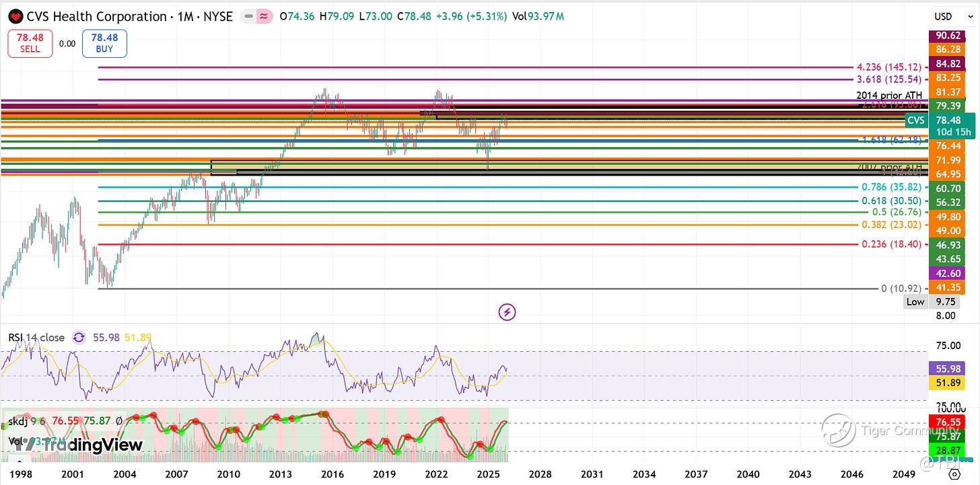Image resolution: width=980 pixels, height=485 pixels.
Task: Open chart settings hexagon icon
Action: tap(954, 475)
